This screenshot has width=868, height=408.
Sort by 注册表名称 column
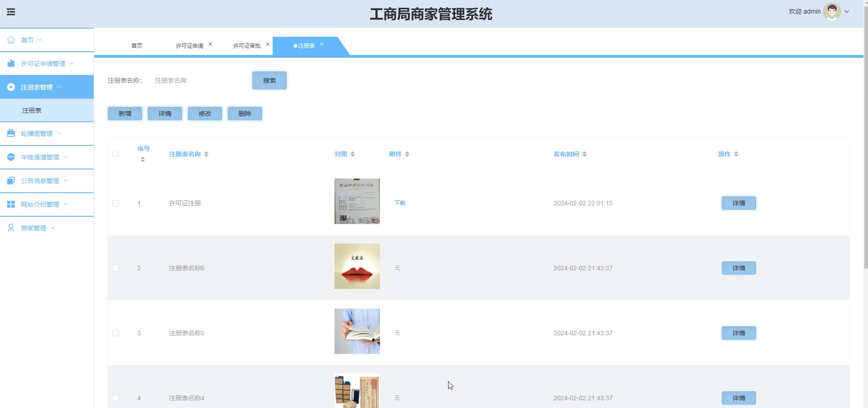click(x=206, y=154)
